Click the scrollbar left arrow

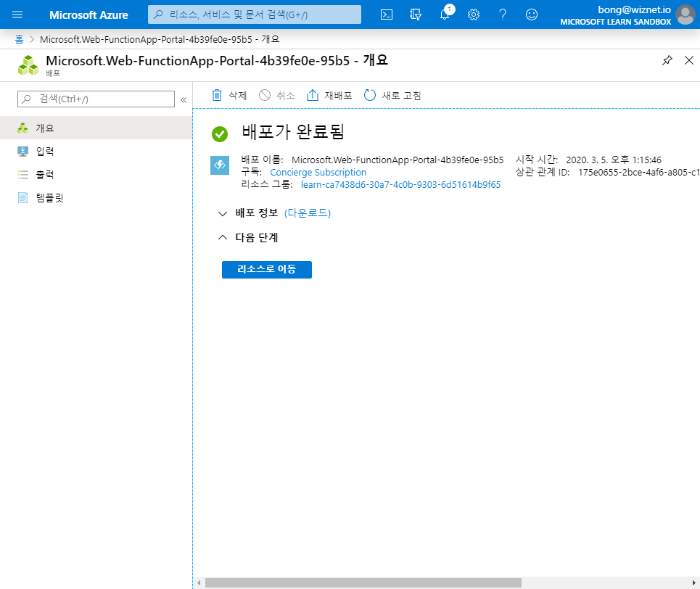pos(199,582)
